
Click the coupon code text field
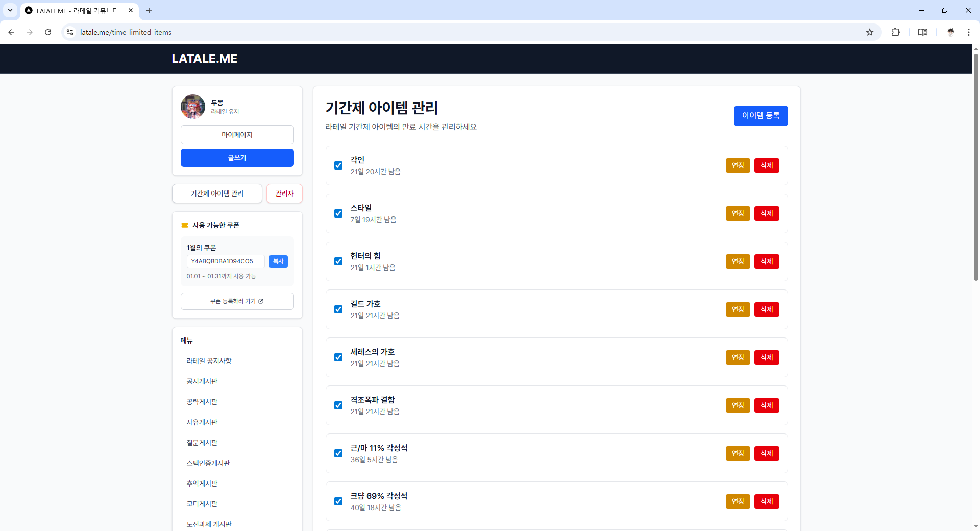click(225, 261)
